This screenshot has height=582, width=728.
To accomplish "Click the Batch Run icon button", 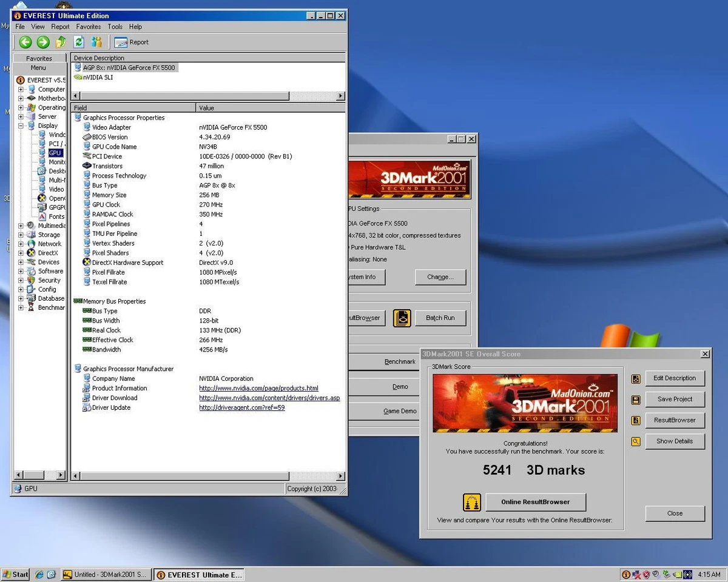I will point(402,318).
